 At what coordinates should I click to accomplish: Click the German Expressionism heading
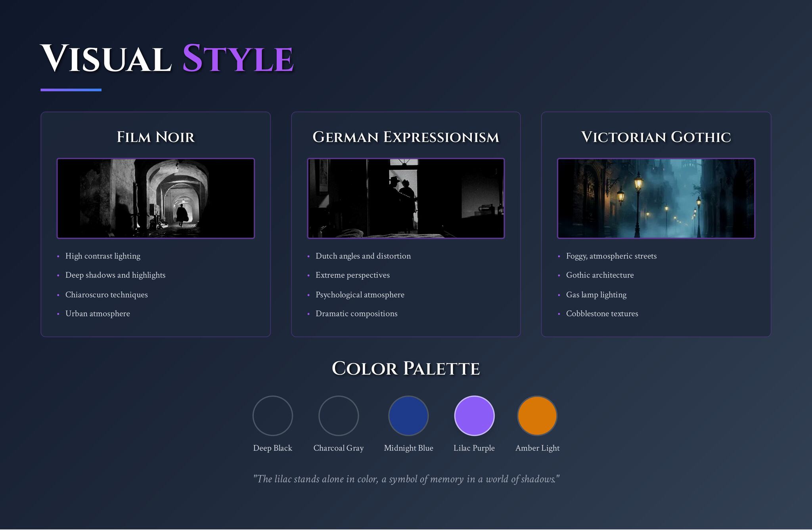[x=406, y=137]
